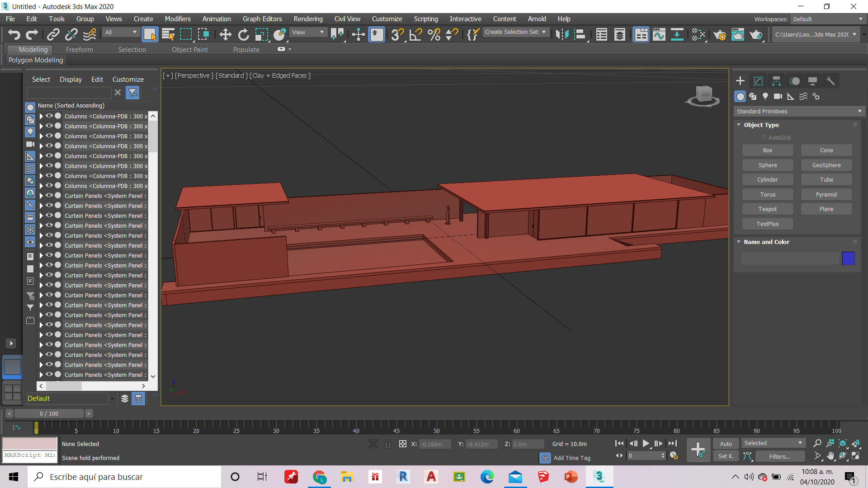This screenshot has height=488, width=868.
Task: Collapse the Object Type rollout
Action: tap(739, 125)
